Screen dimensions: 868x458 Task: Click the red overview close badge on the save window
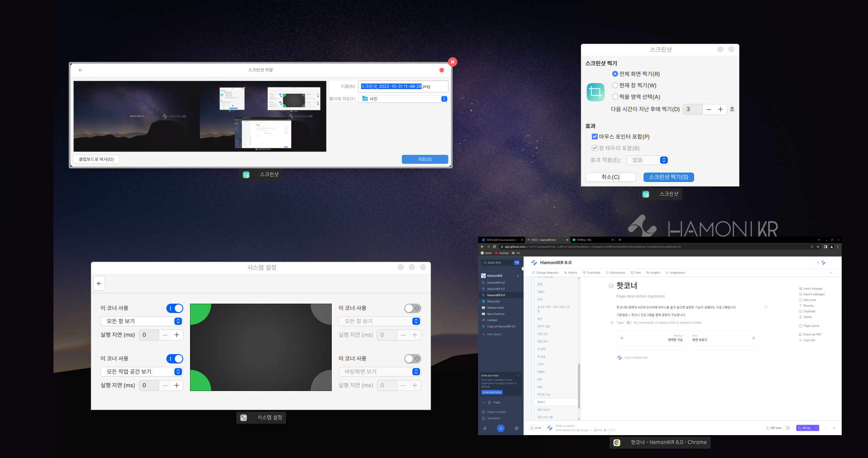[x=453, y=62]
